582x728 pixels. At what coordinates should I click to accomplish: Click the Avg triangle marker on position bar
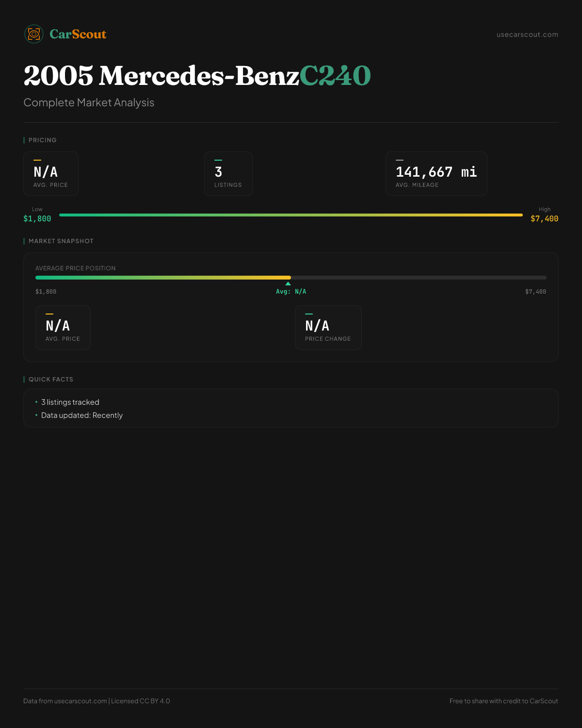[288, 283]
